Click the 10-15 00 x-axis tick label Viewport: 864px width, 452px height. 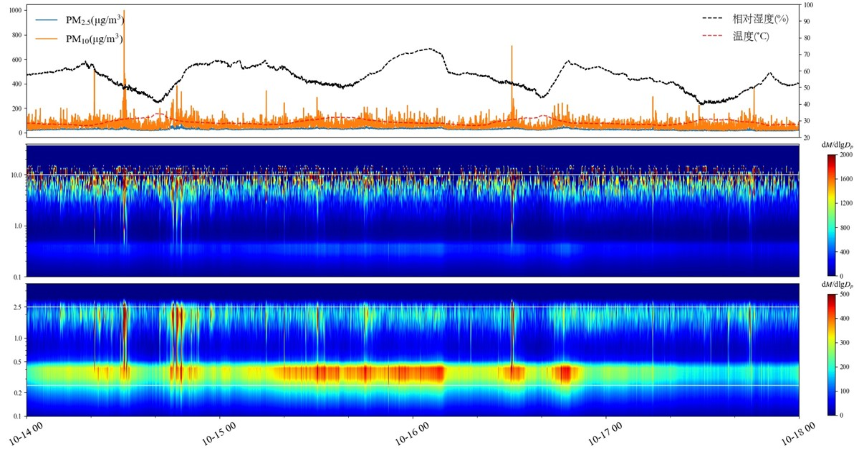coord(219,433)
